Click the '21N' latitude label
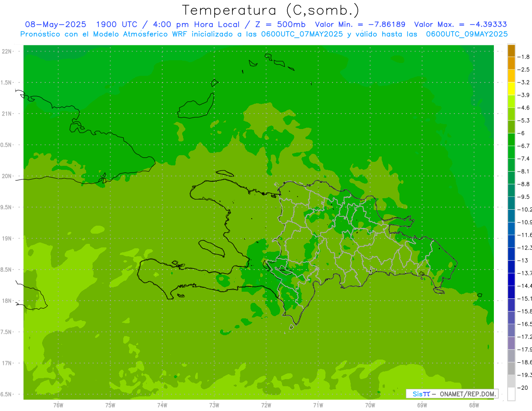 (7, 114)
